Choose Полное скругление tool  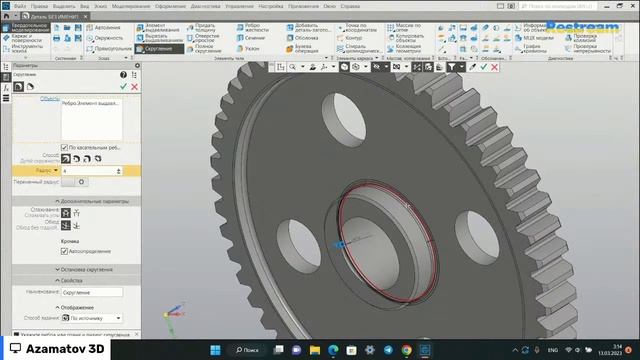pyautogui.click(x=204, y=49)
